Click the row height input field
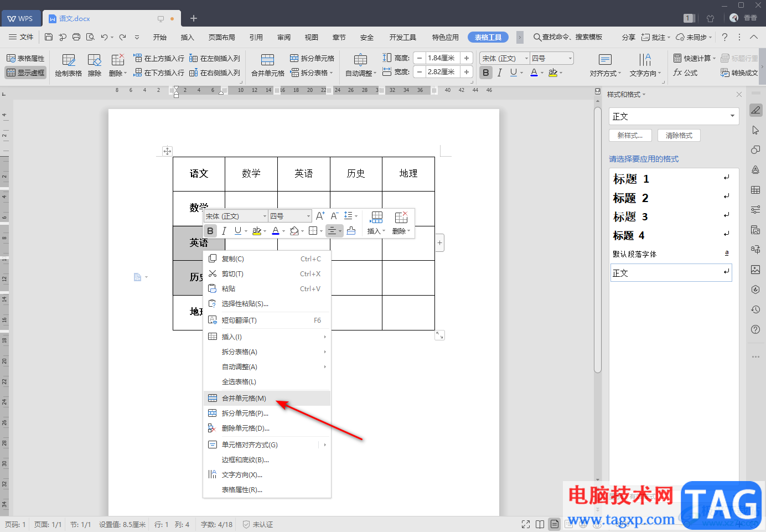 (x=442, y=58)
